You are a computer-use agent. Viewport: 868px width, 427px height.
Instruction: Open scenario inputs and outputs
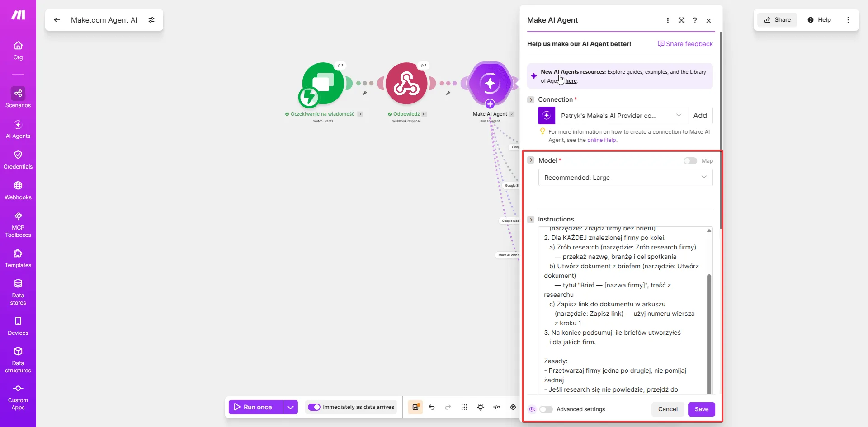[497, 407]
